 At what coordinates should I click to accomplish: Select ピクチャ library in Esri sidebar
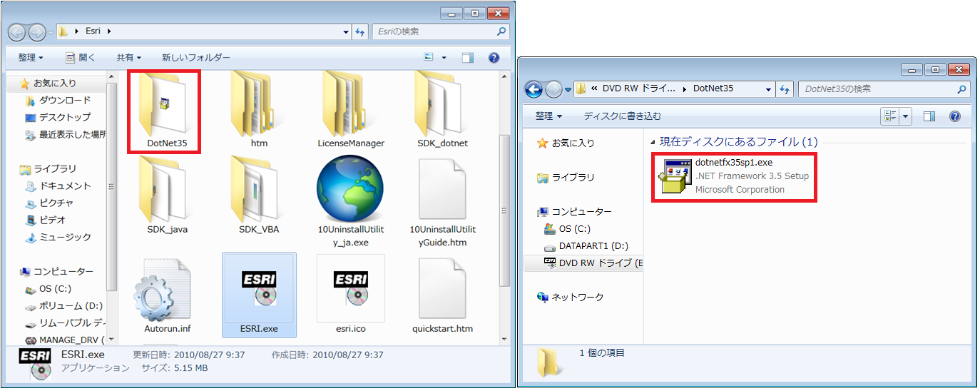coord(49,203)
